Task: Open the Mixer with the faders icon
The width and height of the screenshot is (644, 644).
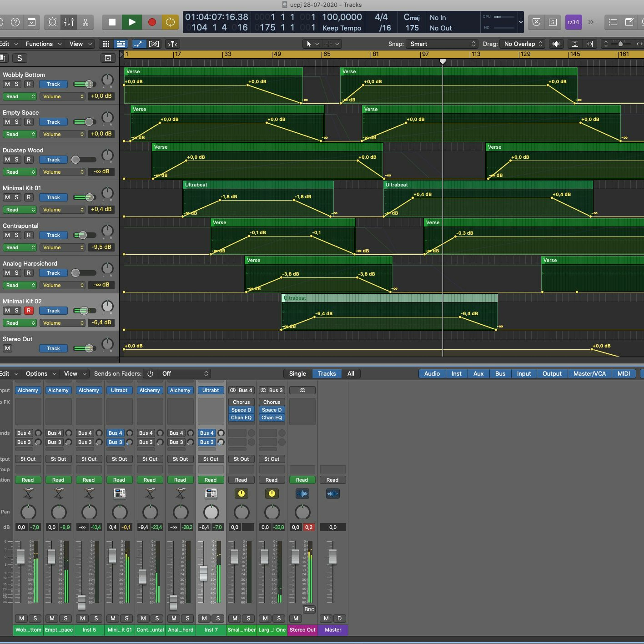Action: [69, 22]
